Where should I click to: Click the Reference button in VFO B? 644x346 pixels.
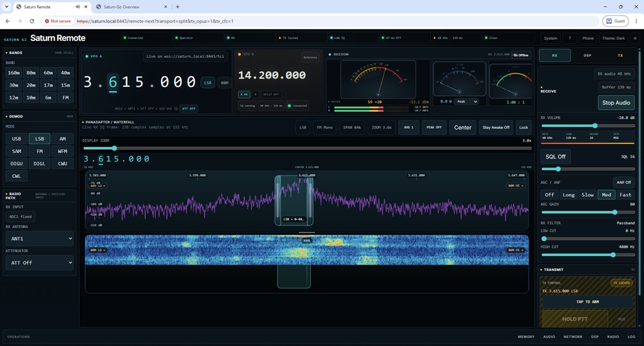click(x=310, y=57)
